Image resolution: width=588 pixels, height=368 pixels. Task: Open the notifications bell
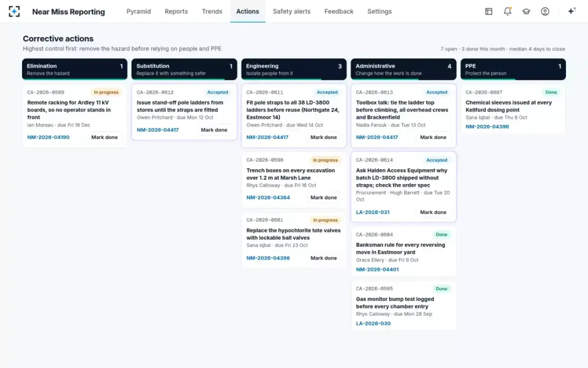(508, 11)
